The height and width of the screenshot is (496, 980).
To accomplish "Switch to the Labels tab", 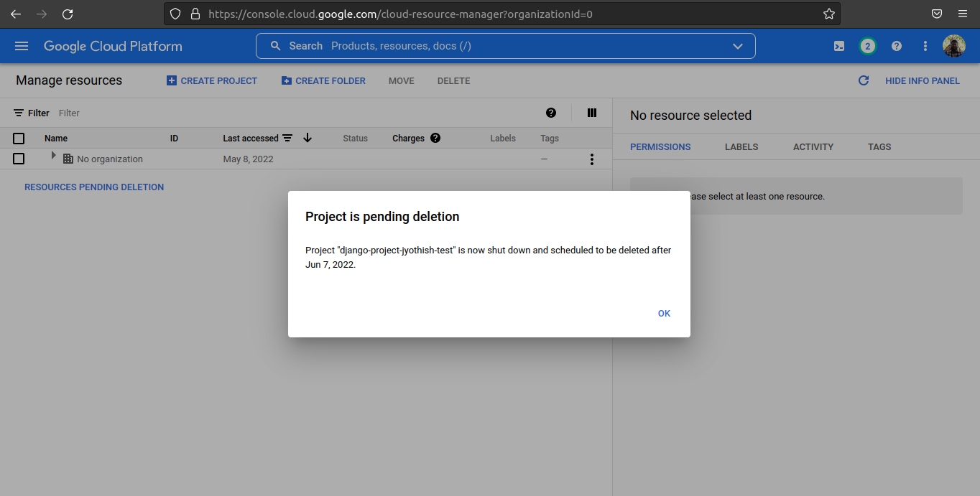I will (741, 146).
